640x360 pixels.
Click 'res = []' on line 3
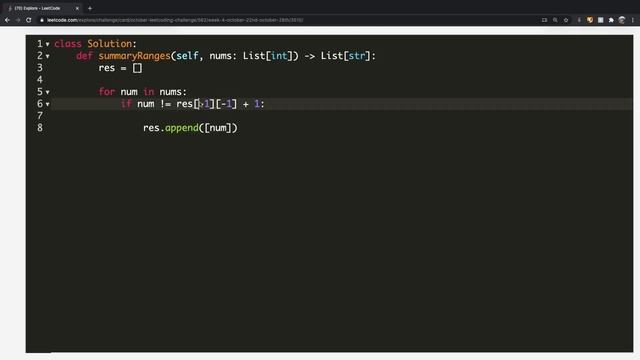click(120, 68)
